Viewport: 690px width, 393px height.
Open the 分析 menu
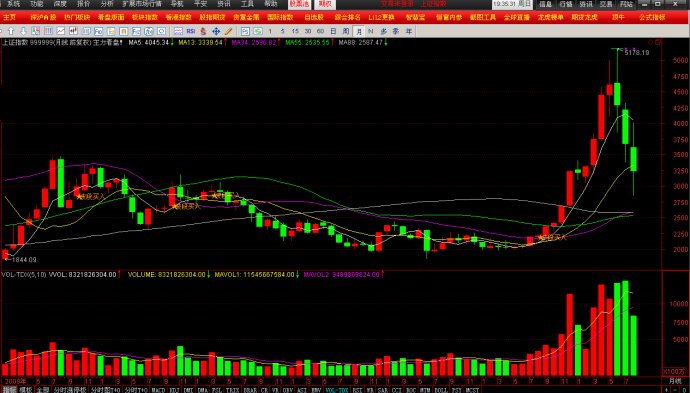[106, 4]
